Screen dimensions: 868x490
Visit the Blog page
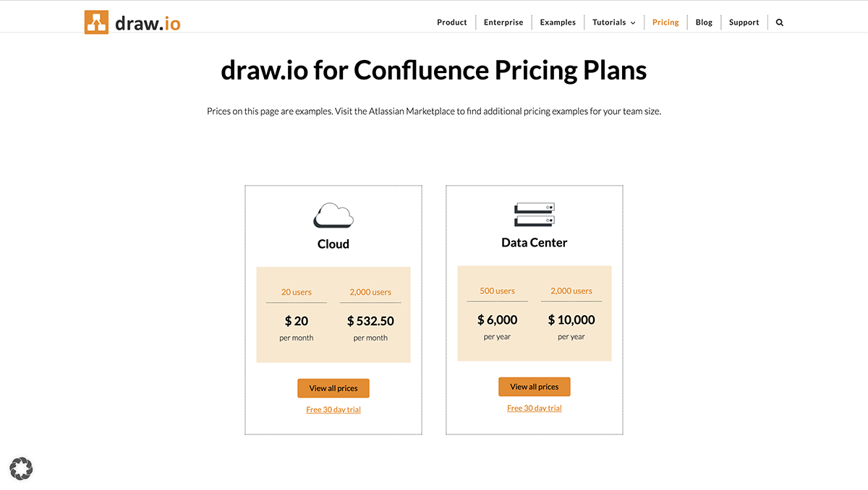[x=704, y=22]
